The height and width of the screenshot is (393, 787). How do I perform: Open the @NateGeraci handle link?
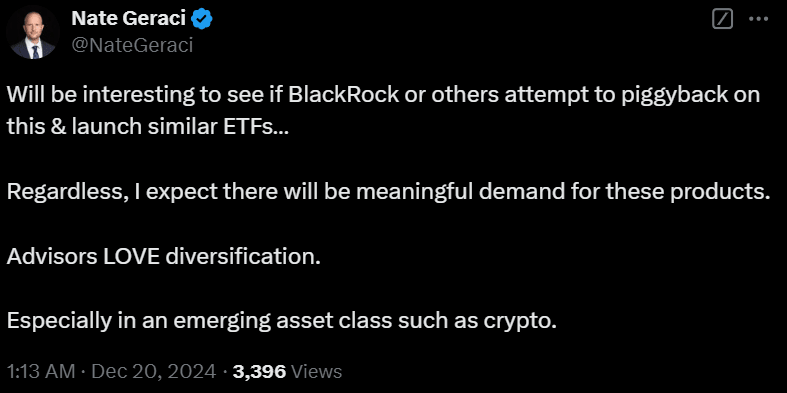tap(132, 45)
